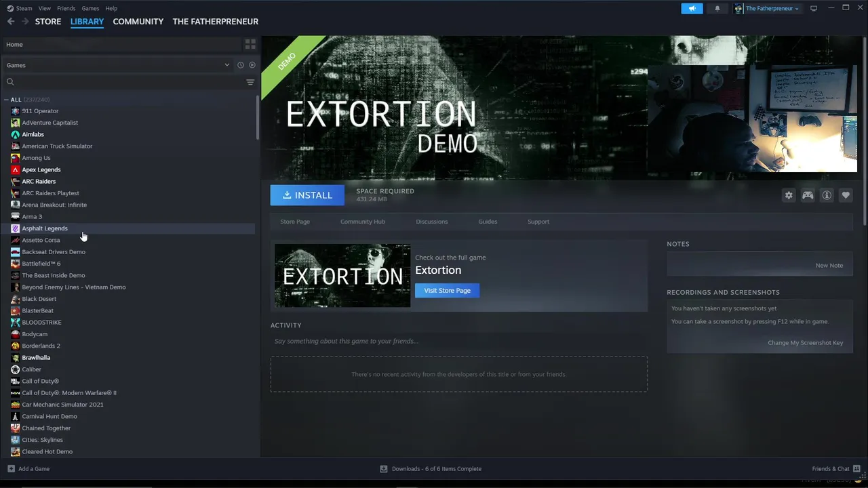Click the Brawlhalla game icon
The height and width of the screenshot is (488, 868).
tap(15, 357)
